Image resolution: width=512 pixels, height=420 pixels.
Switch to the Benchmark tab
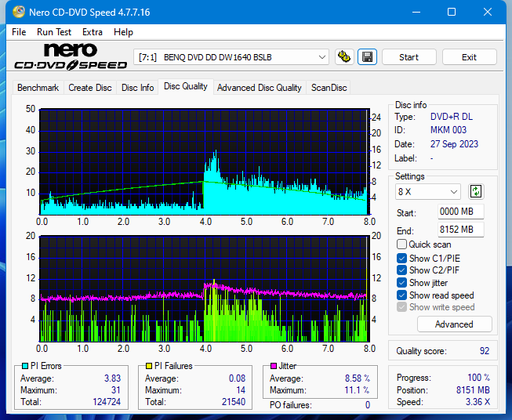38,88
